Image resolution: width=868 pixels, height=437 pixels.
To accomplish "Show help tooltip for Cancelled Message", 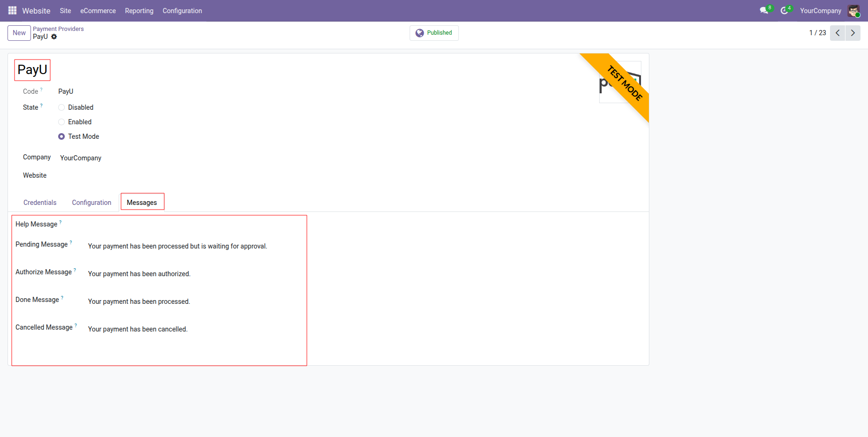I will tap(76, 325).
